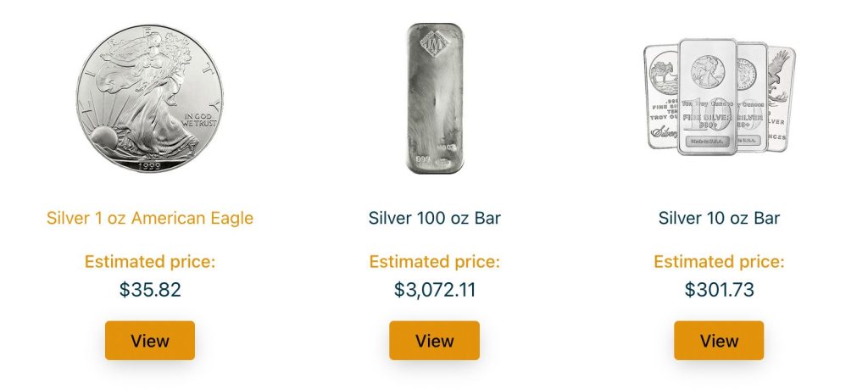868x389 pixels.
Task: Open the Silver 10 oz Bar title link
Action: click(719, 218)
